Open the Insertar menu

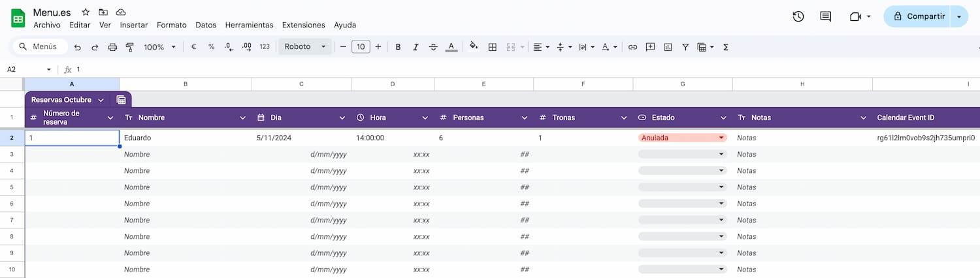coord(134,25)
